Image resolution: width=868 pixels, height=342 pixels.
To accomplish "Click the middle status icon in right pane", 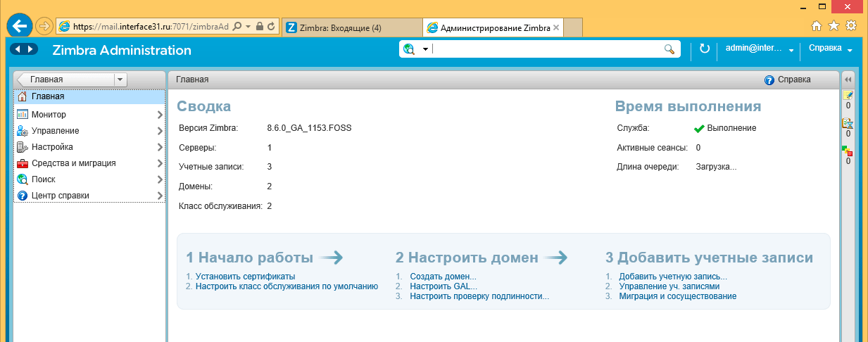I will coord(848,122).
